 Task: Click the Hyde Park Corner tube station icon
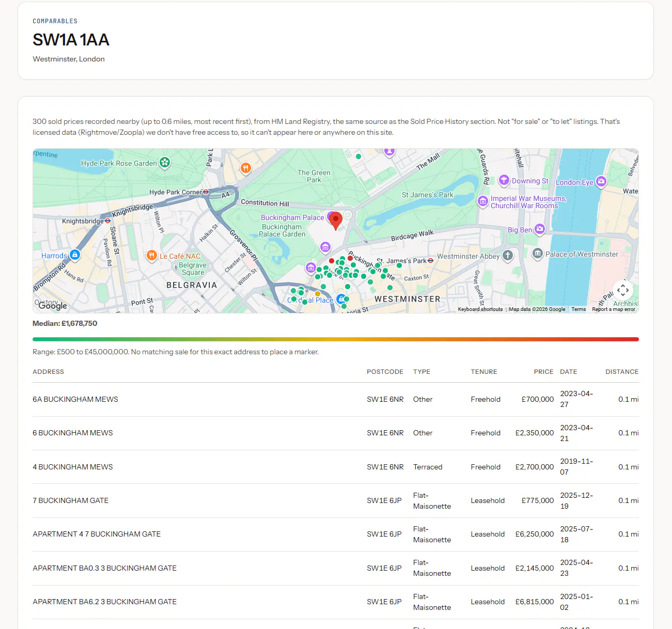[206, 192]
